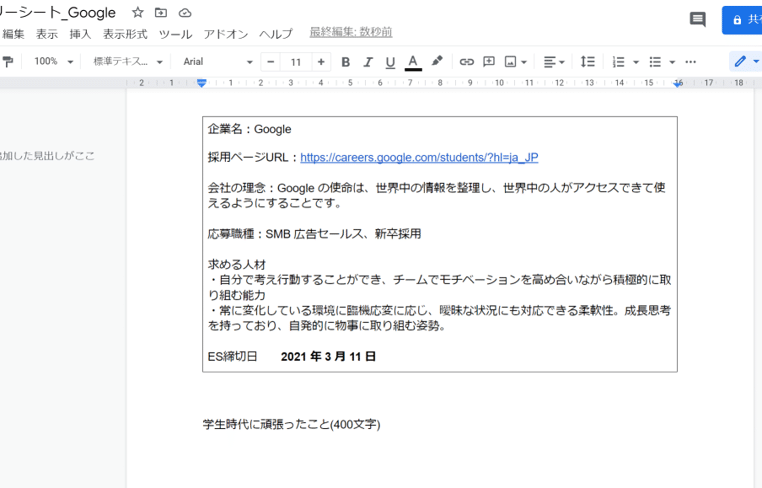Open the highlight color pen tool
Screen dimensions: 762x488
436,61
